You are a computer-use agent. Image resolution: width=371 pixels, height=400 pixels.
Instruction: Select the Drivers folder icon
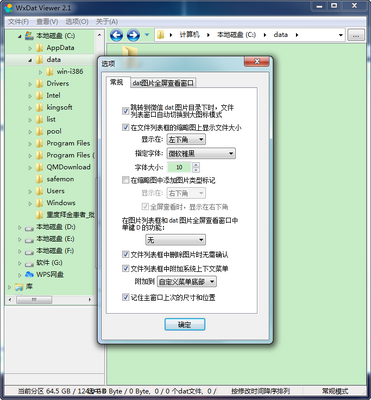pyautogui.click(x=40, y=83)
